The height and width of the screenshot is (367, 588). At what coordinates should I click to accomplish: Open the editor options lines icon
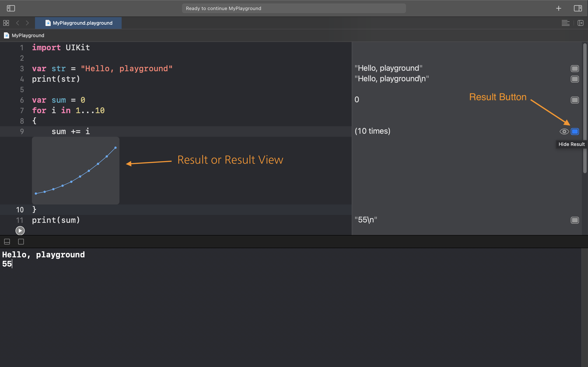[x=565, y=23]
